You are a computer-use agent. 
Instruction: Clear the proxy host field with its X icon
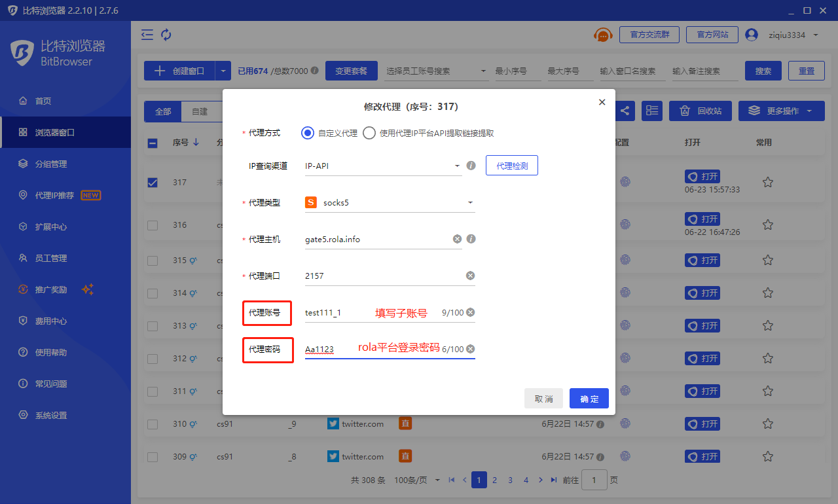pos(457,239)
